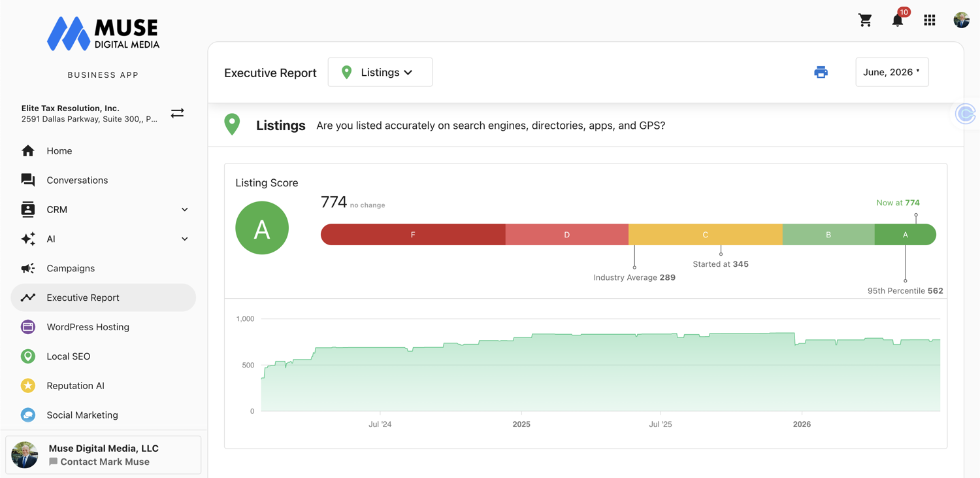This screenshot has width=980, height=478.
Task: Click the green A grade circle
Action: point(262,228)
